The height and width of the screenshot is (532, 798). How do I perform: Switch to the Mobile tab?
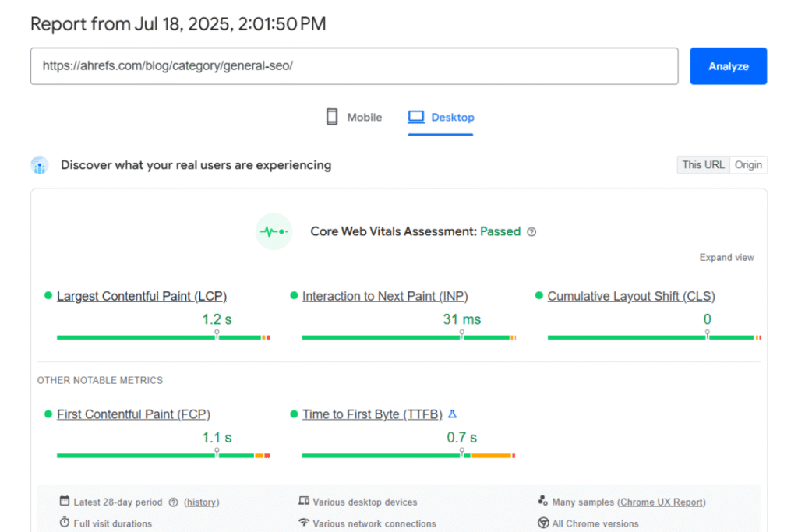coord(354,118)
